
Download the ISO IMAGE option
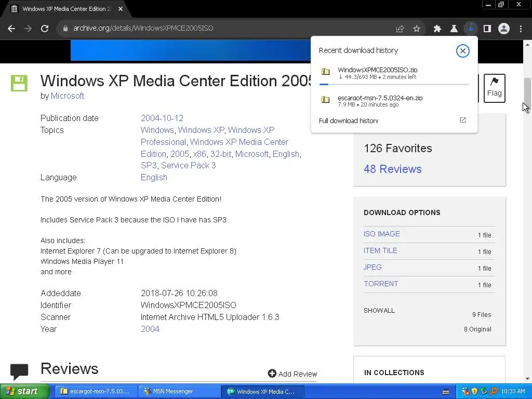tap(382, 234)
